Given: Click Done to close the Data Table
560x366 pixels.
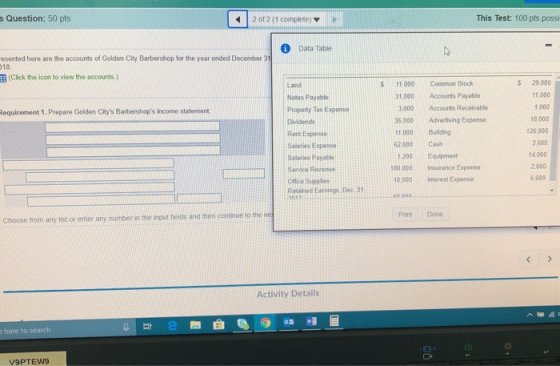Looking at the screenshot, I should click(435, 214).
